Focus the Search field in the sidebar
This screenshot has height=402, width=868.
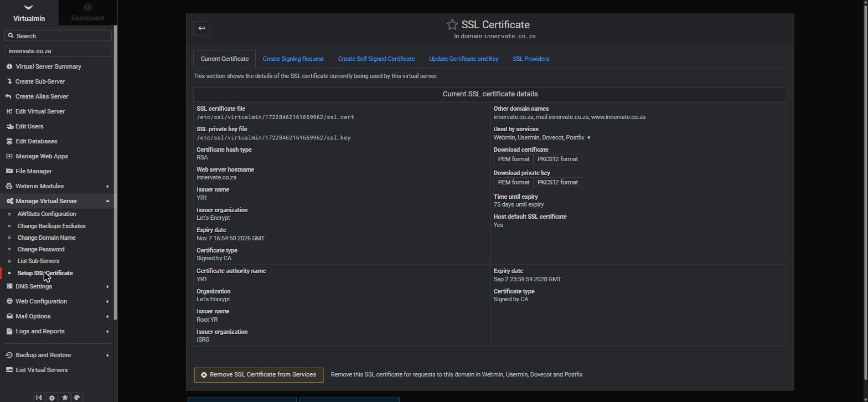tap(58, 35)
